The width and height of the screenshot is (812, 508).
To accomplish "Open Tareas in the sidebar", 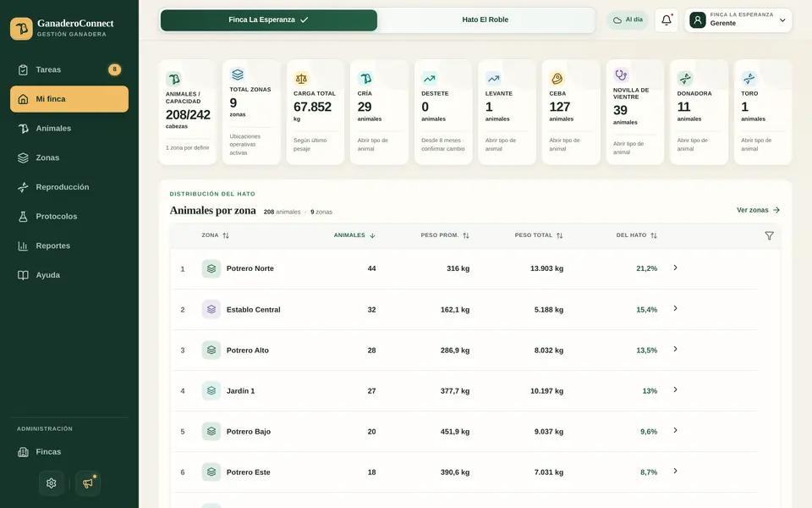I will point(69,69).
